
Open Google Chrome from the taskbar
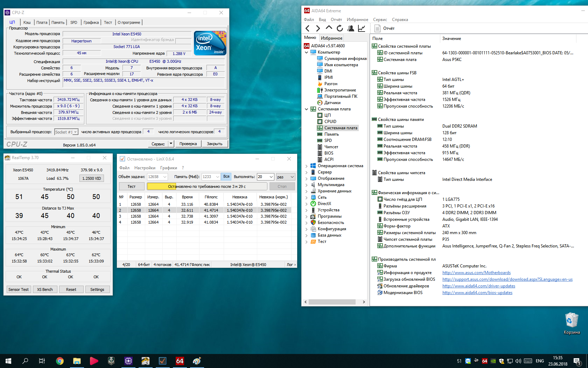coord(60,361)
